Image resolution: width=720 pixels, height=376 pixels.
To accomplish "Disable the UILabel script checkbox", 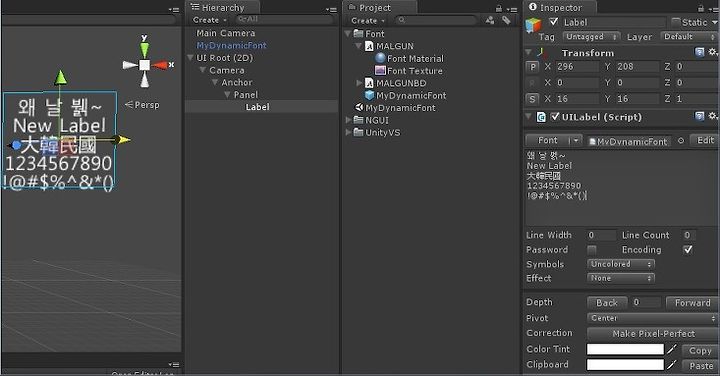I will coord(555,117).
